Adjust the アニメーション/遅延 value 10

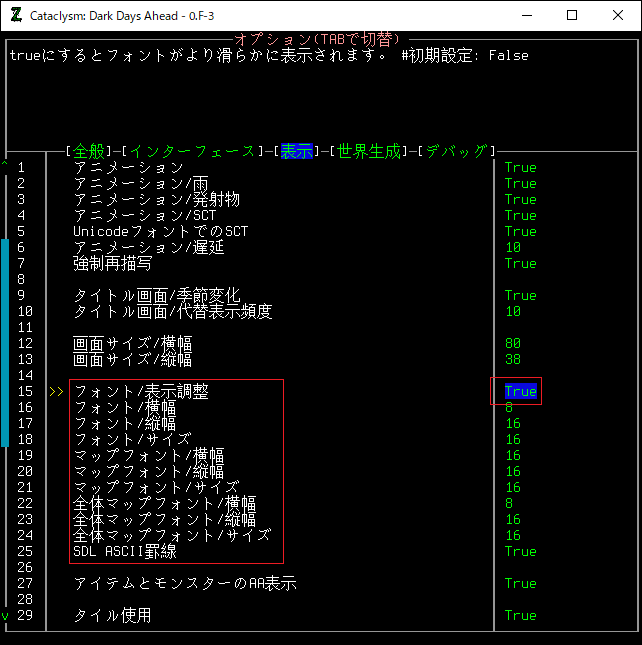[513, 248]
